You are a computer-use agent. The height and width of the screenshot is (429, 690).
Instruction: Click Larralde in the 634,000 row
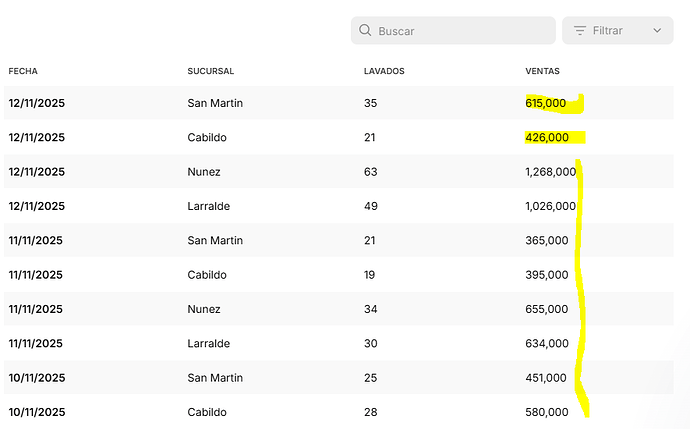pyautogui.click(x=209, y=343)
